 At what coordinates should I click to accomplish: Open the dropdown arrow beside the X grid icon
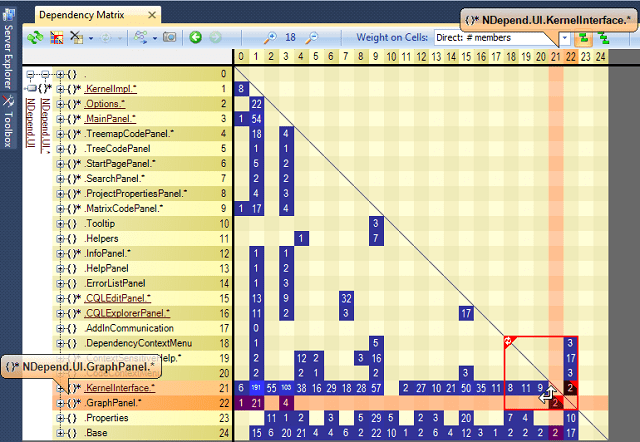pyautogui.click(x=91, y=38)
